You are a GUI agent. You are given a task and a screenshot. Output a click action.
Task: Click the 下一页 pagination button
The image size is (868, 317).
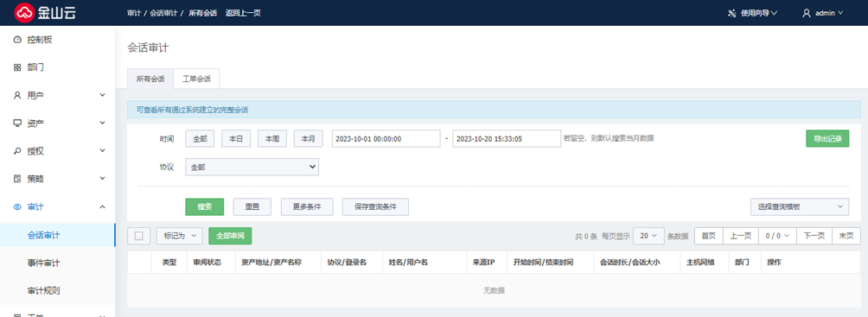pos(814,236)
